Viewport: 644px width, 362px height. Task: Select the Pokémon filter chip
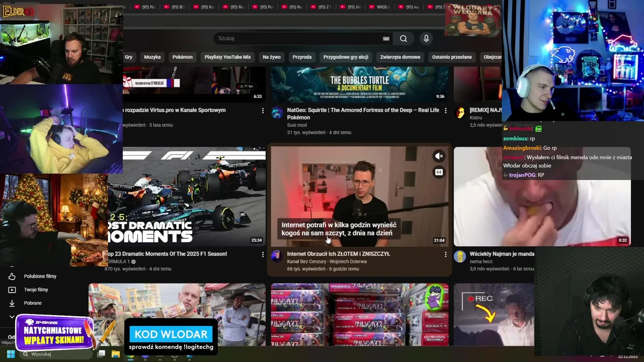pyautogui.click(x=183, y=57)
